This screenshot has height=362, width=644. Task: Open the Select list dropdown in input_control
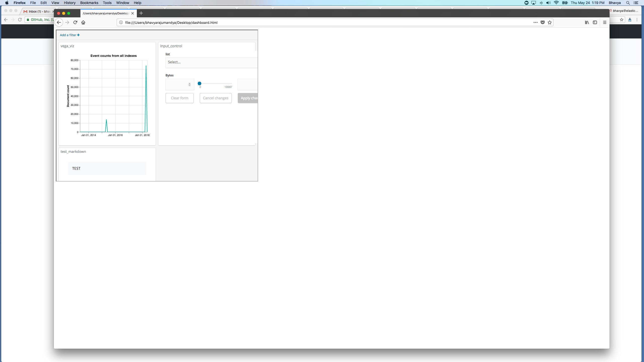(211, 62)
